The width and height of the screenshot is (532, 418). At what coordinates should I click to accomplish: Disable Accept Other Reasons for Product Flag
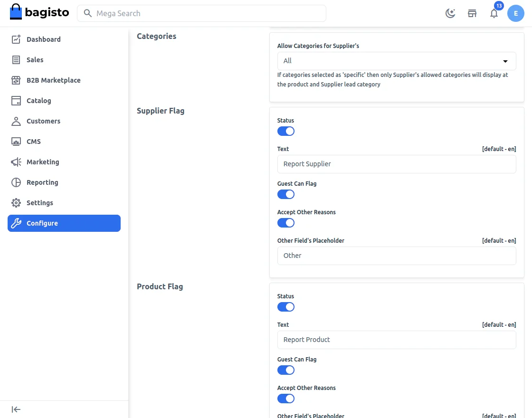click(286, 399)
